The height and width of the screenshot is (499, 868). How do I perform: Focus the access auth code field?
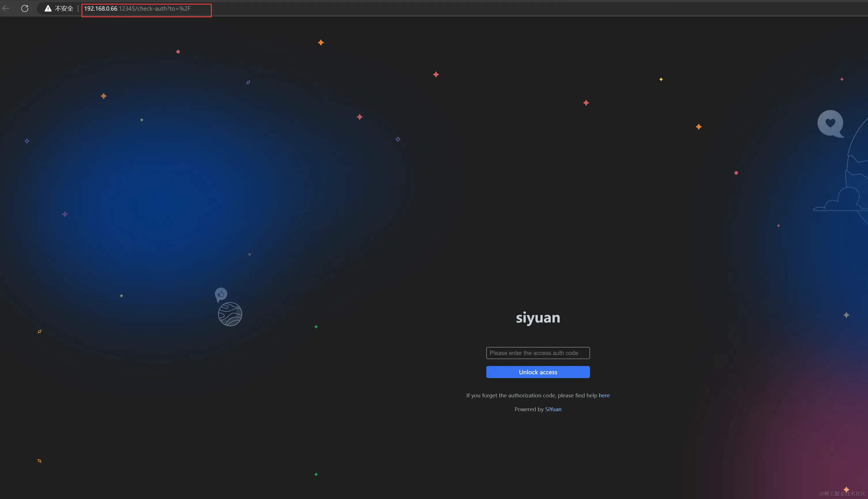point(538,353)
